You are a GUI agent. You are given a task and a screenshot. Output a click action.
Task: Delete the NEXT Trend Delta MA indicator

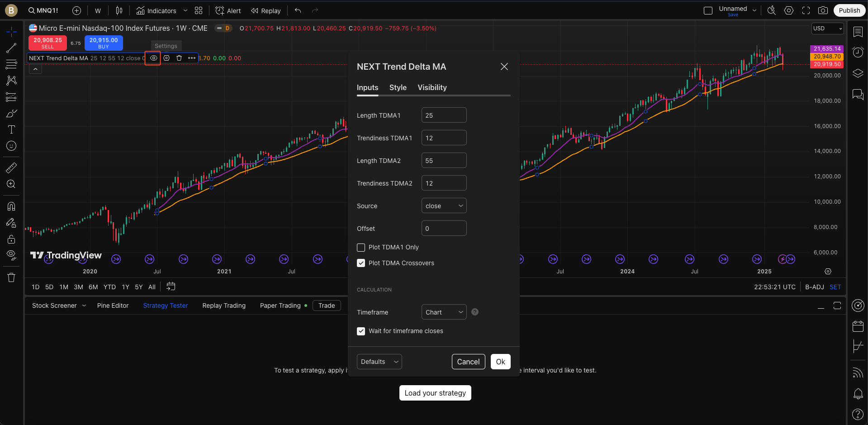coord(179,58)
